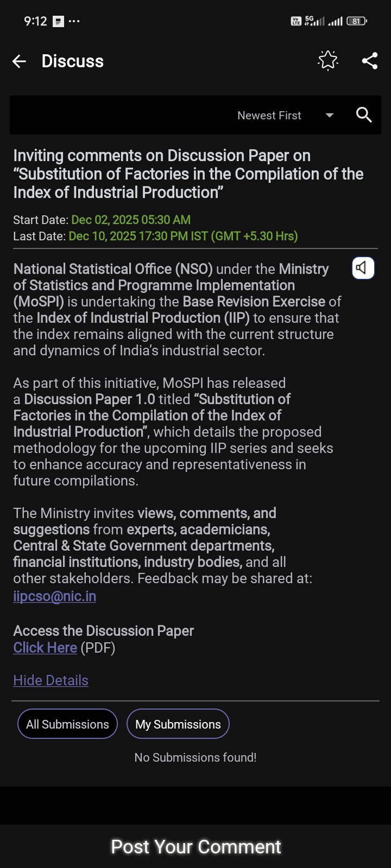Viewport: 391px width, 868px height.
Task: Tap the back arrow icon
Action: click(19, 61)
